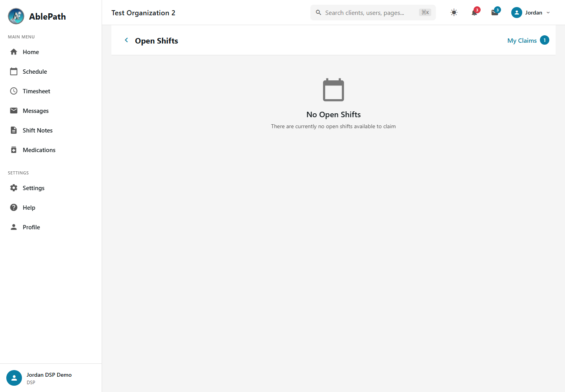Click the empty-state calendar icon
The image size is (565, 392).
[x=334, y=90]
